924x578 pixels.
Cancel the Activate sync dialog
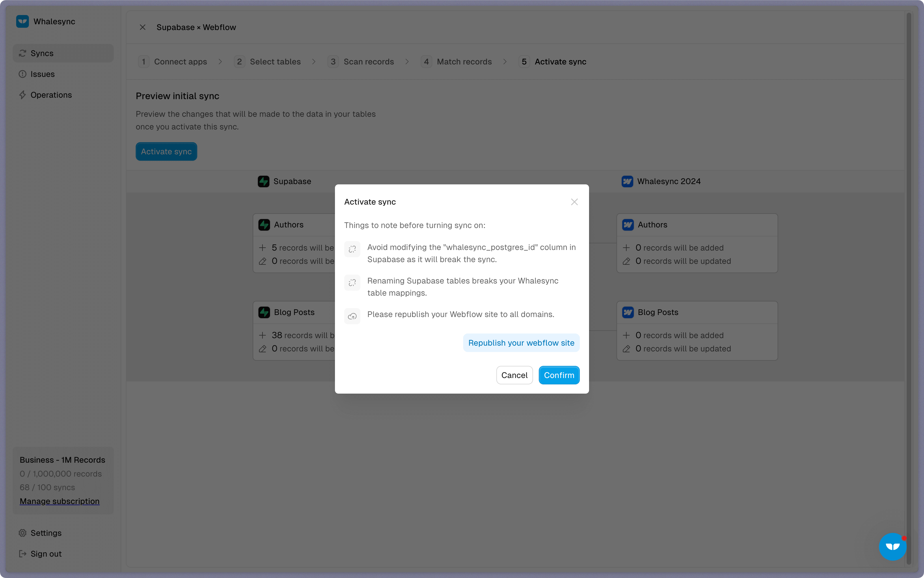click(x=514, y=375)
